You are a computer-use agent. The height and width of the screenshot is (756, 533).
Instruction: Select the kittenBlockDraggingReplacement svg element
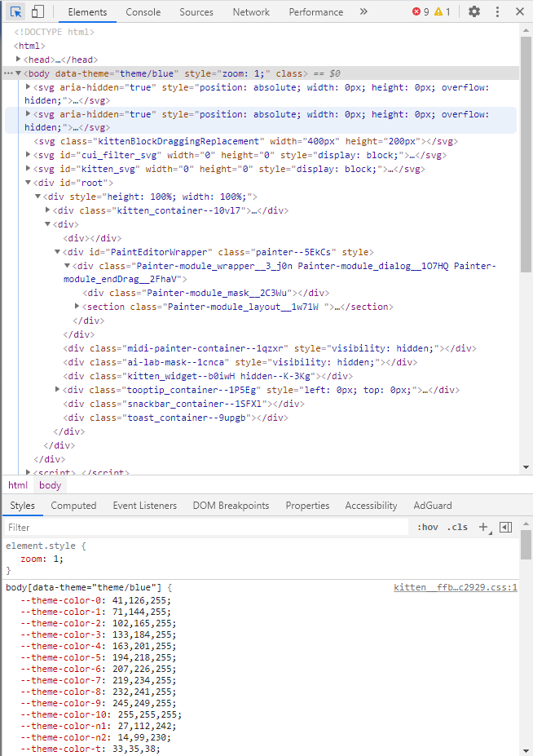coord(246,141)
